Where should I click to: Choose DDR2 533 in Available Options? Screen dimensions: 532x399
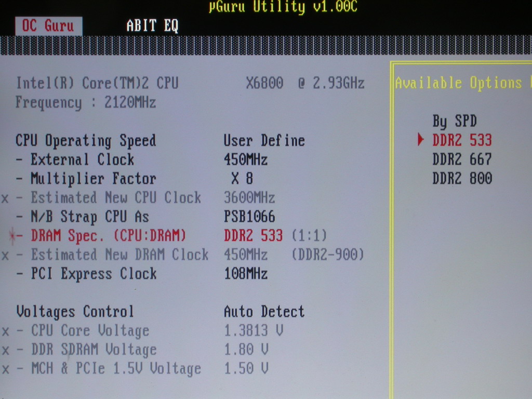click(x=462, y=140)
